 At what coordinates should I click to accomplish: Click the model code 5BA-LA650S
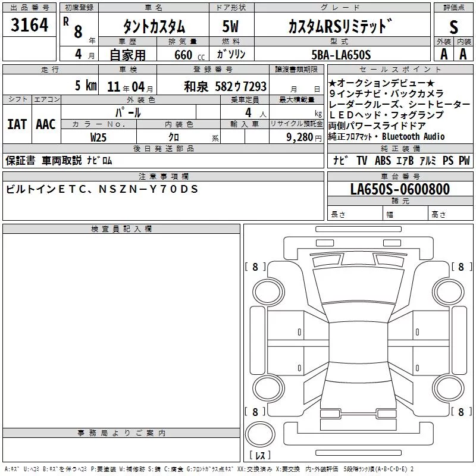point(341,55)
